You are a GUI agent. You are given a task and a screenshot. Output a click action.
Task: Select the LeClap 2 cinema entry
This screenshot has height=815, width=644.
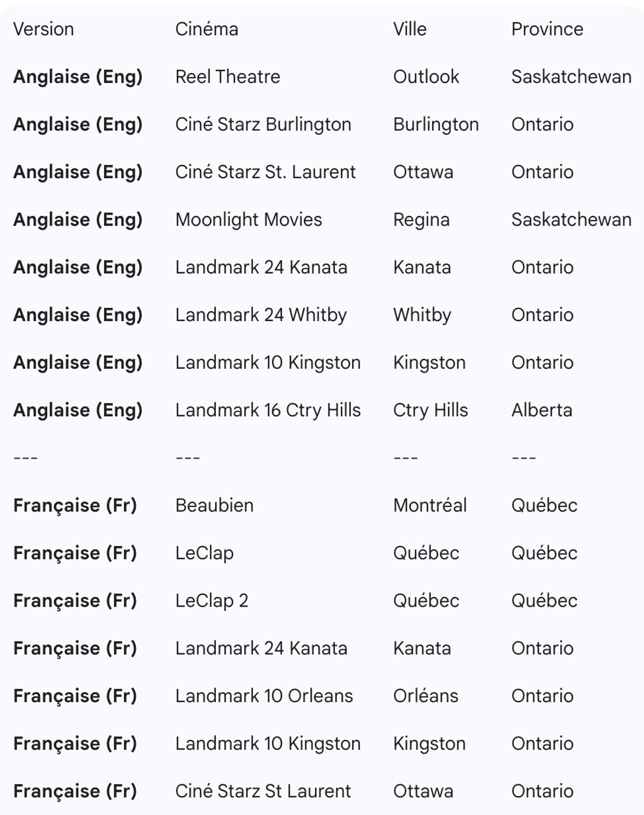pyautogui.click(x=211, y=600)
